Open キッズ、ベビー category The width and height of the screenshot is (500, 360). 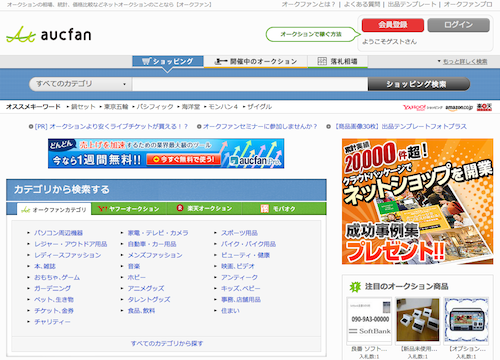(241, 288)
